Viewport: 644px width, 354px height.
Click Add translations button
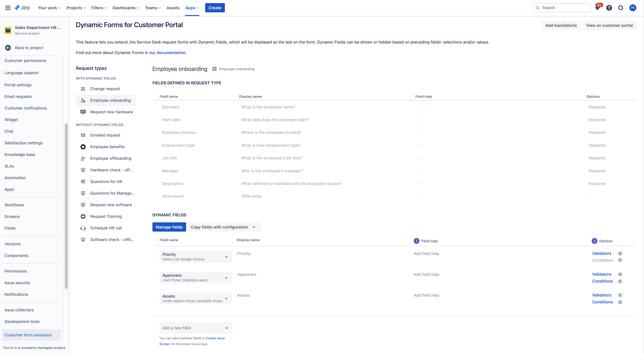point(561,25)
